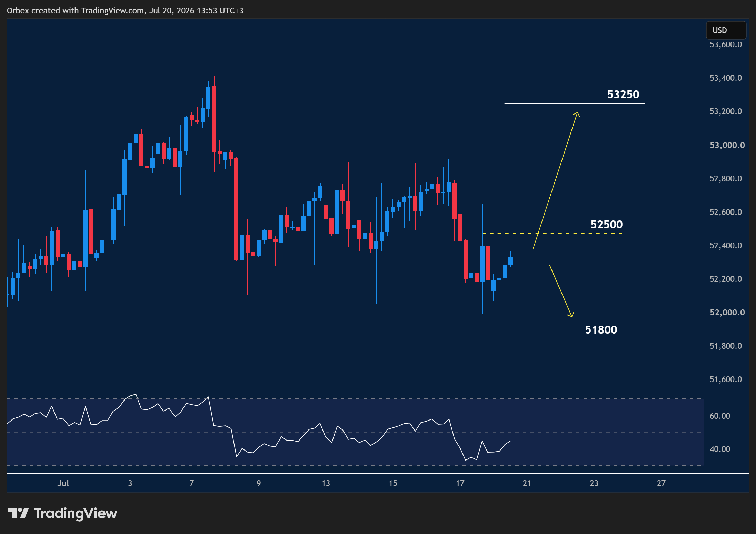
Task: Click the RSI 40.00 scale value
Action: [720, 449]
